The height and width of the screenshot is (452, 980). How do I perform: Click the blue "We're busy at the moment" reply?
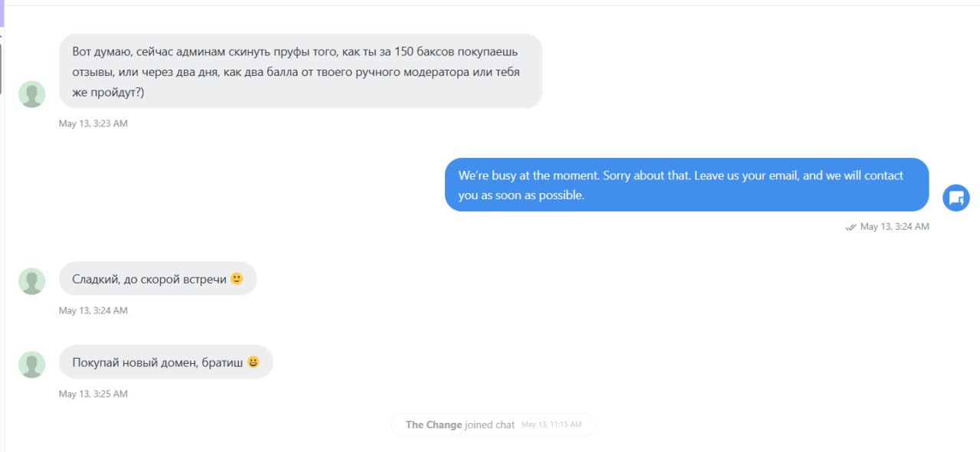point(687,185)
